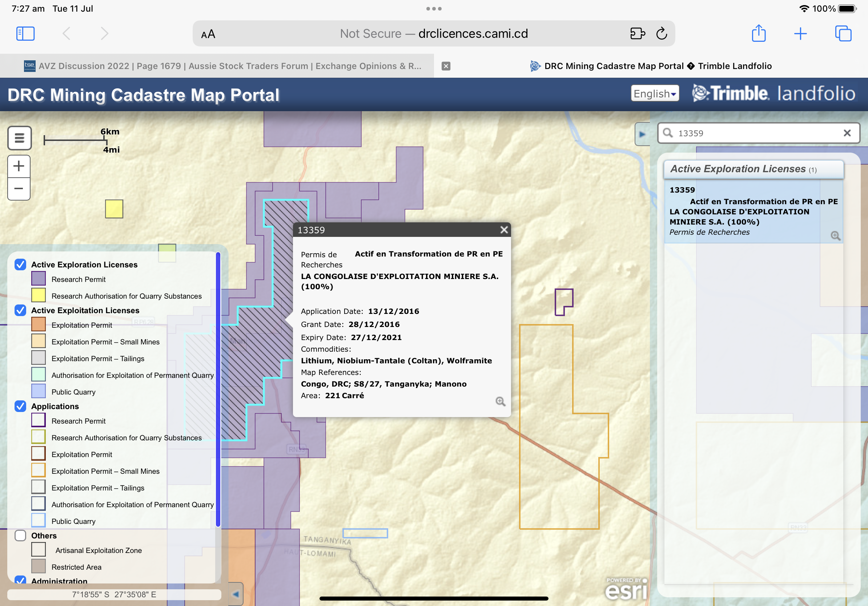Screen dimensions: 868x606
Task: Collapse the legend panel with bottom arrow
Action: (x=236, y=594)
